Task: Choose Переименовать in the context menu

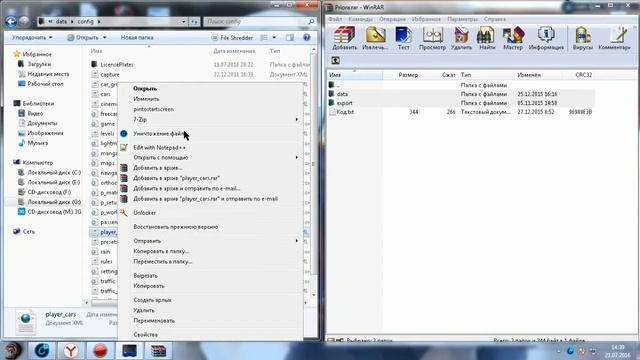Action: click(210, 320)
